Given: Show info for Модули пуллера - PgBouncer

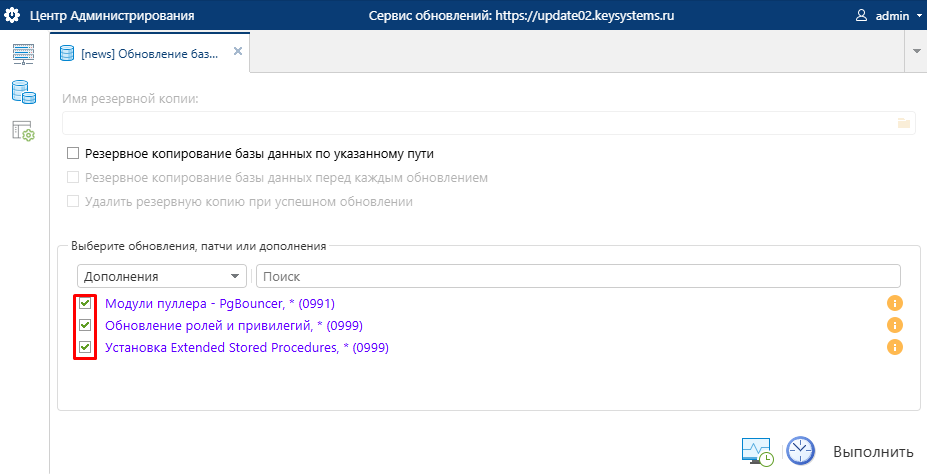Looking at the screenshot, I should point(894,304).
